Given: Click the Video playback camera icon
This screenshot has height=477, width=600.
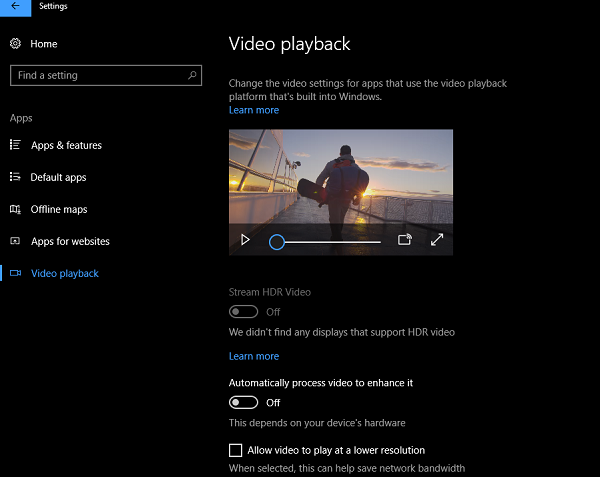Looking at the screenshot, I should pos(15,273).
